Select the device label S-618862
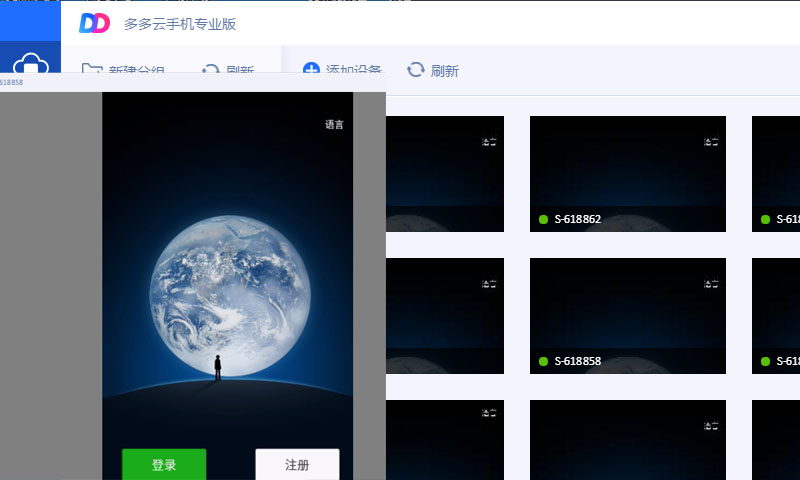The image size is (800, 480). point(577,219)
